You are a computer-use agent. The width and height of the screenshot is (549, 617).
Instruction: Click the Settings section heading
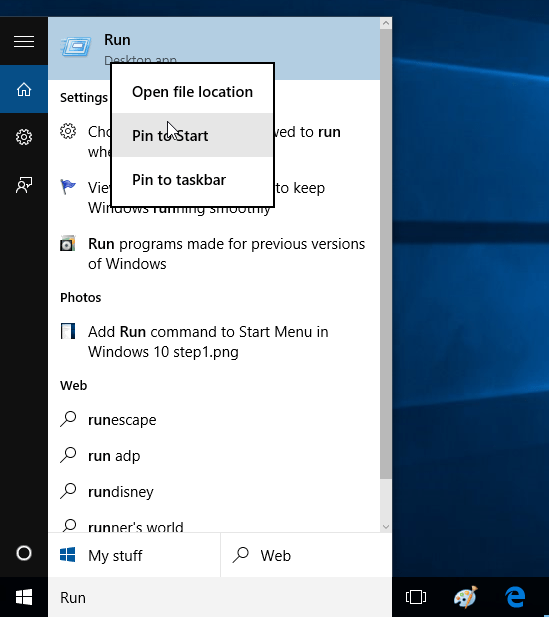click(x=84, y=98)
